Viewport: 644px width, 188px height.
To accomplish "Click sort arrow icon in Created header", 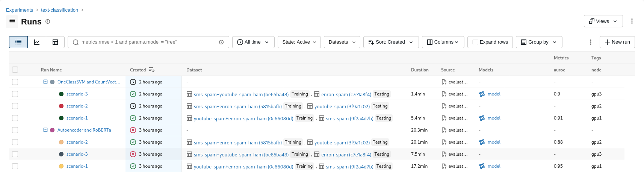I will 151,70.
